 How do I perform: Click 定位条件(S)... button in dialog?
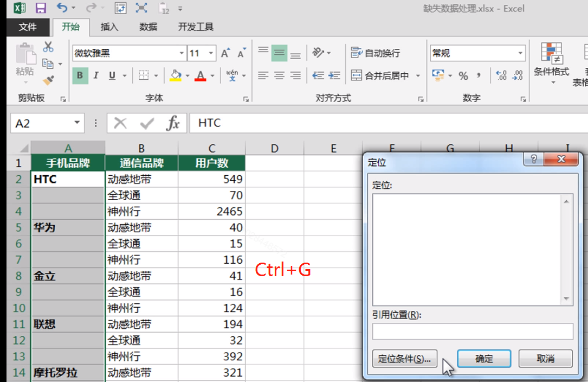point(405,359)
